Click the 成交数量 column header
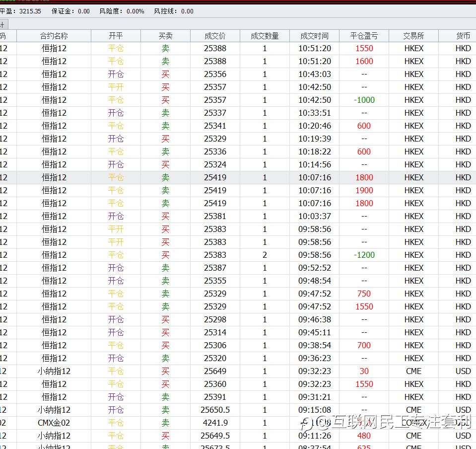The image size is (476, 449). (265, 36)
